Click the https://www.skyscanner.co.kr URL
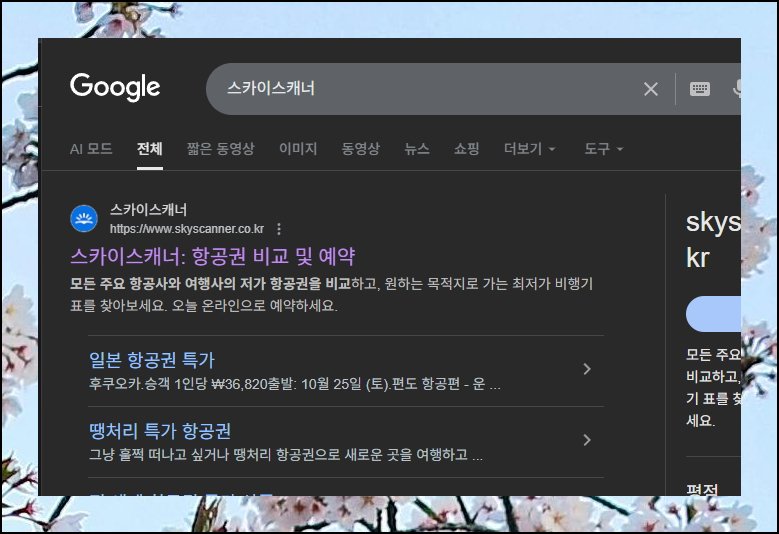Screen dimensions: 779x534 (187, 229)
